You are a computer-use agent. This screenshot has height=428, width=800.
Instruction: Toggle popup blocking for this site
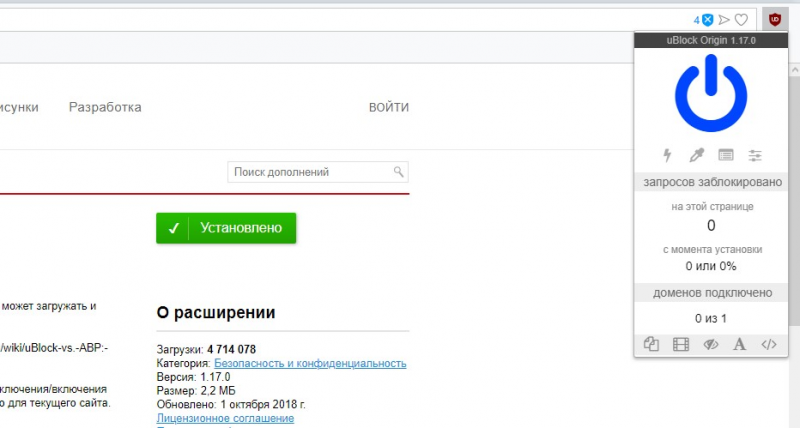(651, 344)
